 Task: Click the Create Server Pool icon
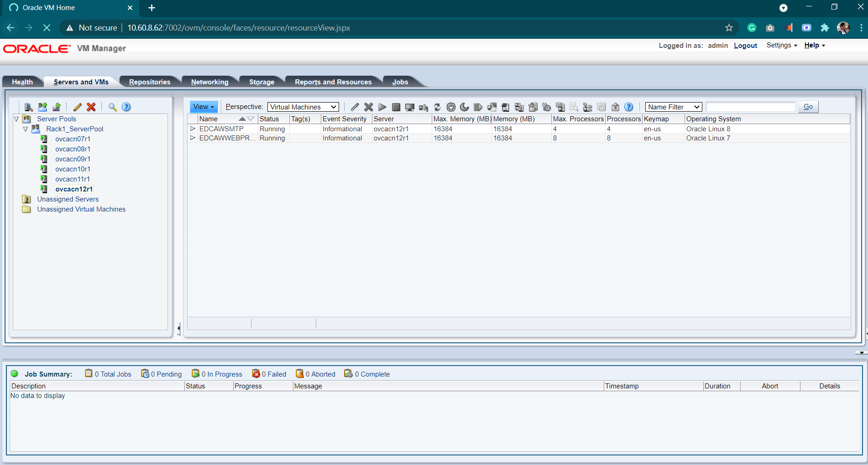pyautogui.click(x=42, y=107)
